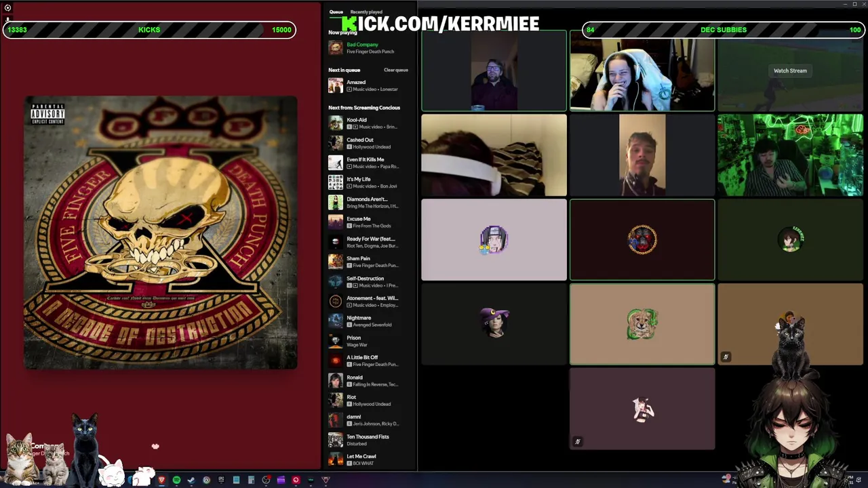Click the Ten Thousand Fists album art

(x=335, y=440)
